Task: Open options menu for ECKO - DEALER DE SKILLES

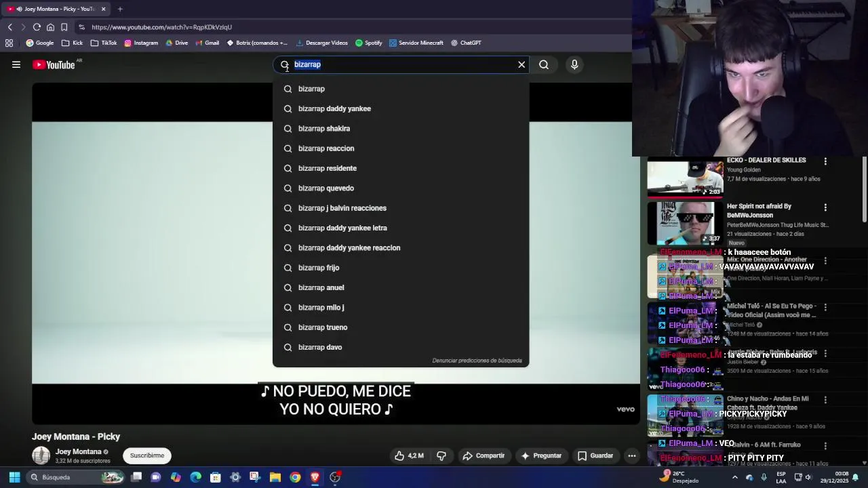Action: [x=825, y=161]
